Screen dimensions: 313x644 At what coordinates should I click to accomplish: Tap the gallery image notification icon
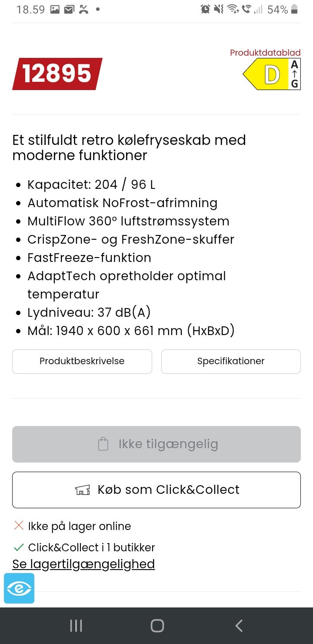[x=55, y=10]
